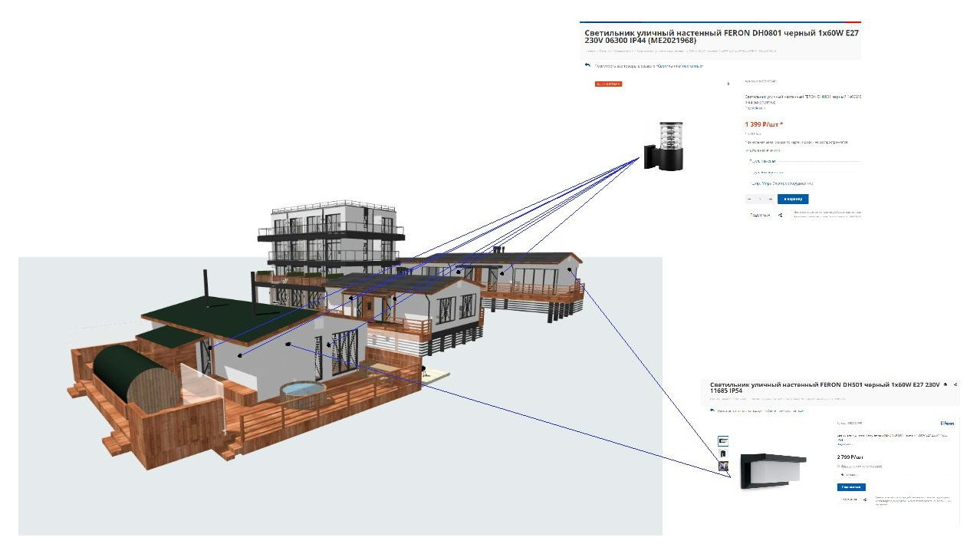
Task: Click the cylindrical DH0801 wall lamp image
Action: pos(663,145)
